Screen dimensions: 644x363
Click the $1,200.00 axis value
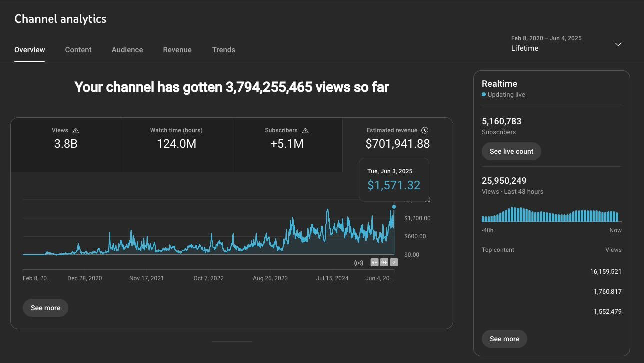pos(417,218)
